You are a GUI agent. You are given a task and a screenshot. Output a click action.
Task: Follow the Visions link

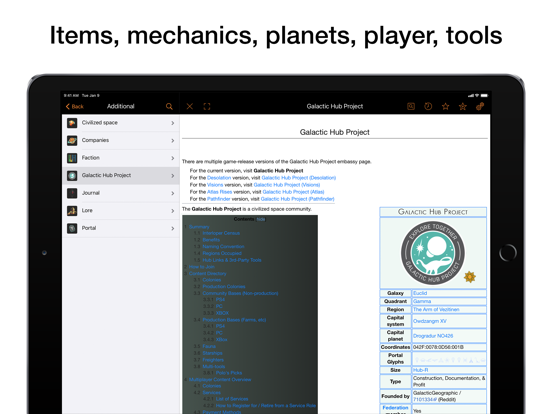coord(215,185)
